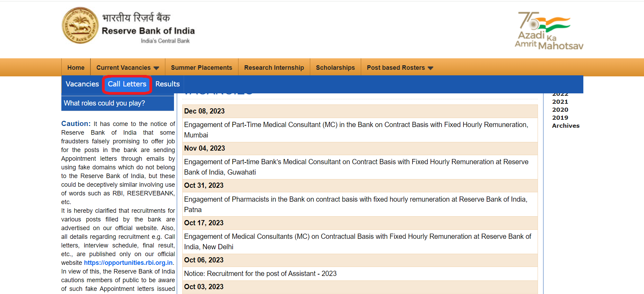Screen dimensions: 644x294
Task: Select Research Internship in the navigation bar
Action: pyautogui.click(x=274, y=68)
